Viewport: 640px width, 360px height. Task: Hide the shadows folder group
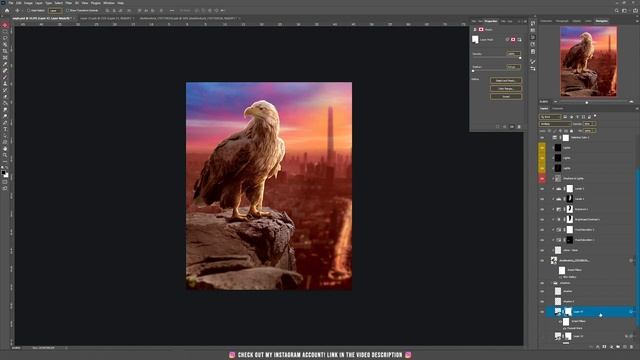(x=542, y=283)
